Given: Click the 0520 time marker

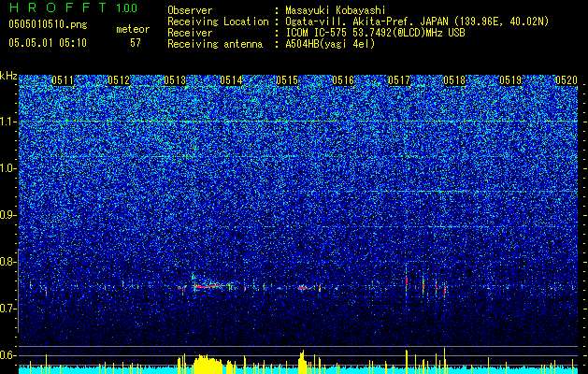Looking at the screenshot, I should click(x=566, y=80).
